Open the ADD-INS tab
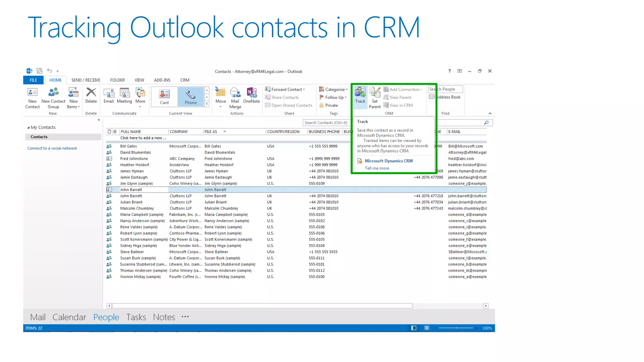Screen dimensions: 644x362 tap(162, 80)
